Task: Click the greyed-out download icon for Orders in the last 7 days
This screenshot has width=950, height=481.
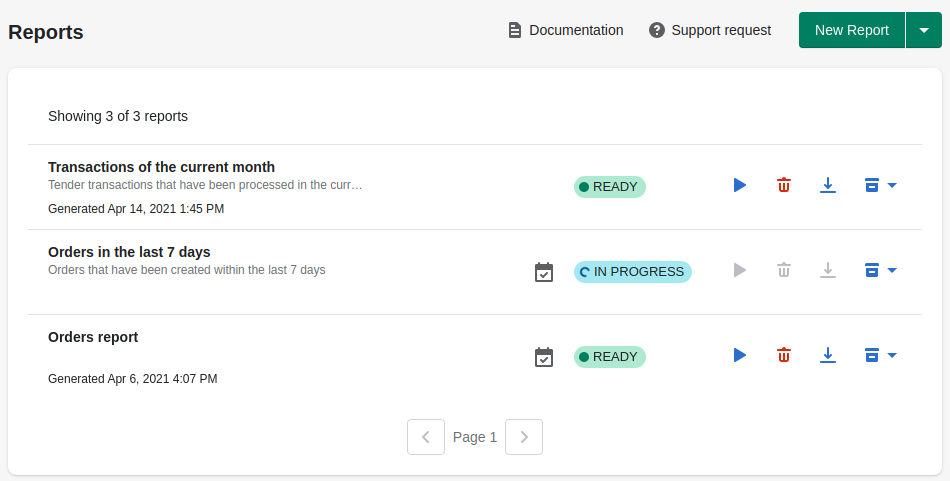Action: click(x=828, y=270)
